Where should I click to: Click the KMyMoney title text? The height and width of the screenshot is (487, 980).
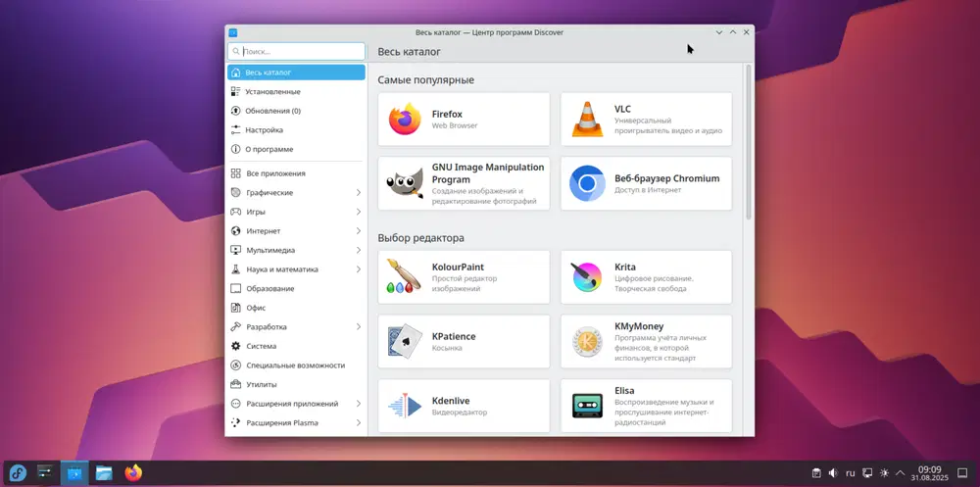click(x=639, y=326)
